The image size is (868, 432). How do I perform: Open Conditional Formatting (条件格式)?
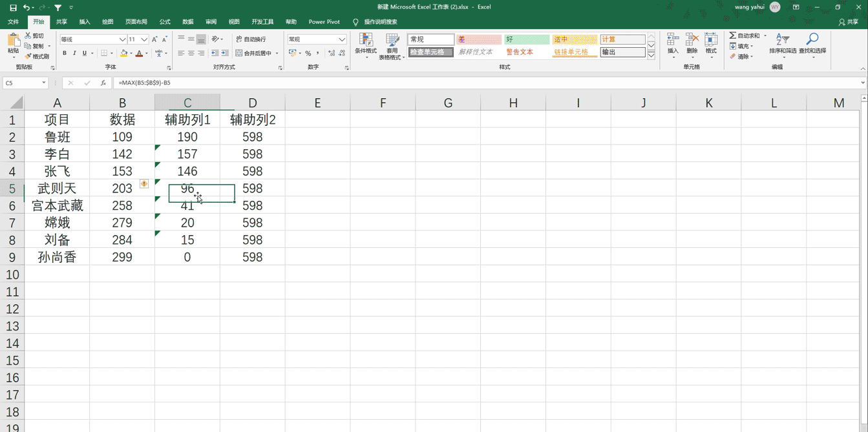click(366, 45)
